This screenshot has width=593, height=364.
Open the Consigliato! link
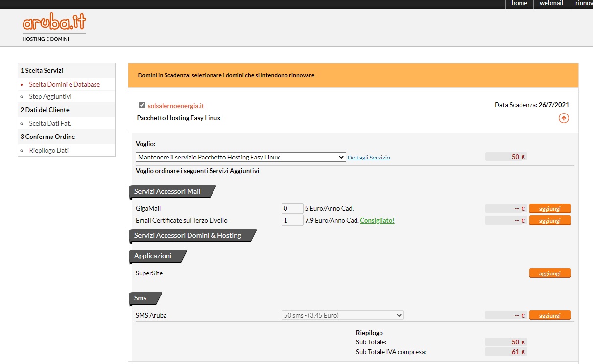tap(377, 221)
